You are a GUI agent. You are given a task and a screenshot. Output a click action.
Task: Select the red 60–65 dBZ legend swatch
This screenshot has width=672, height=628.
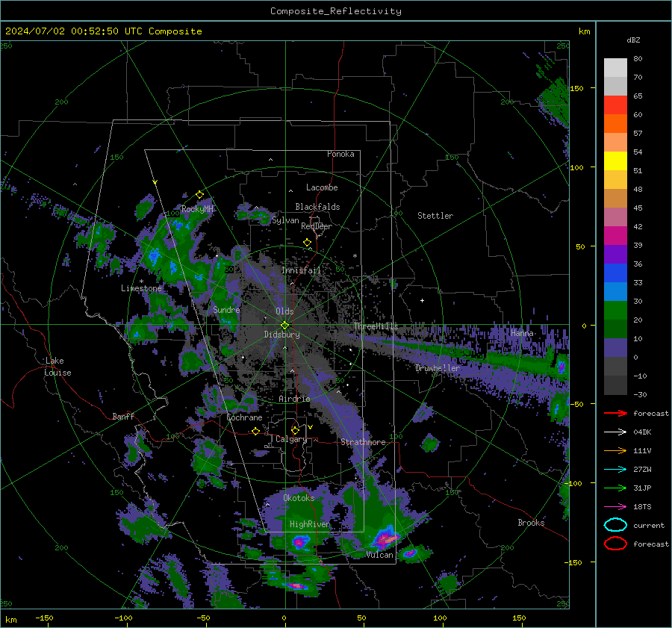615,105
